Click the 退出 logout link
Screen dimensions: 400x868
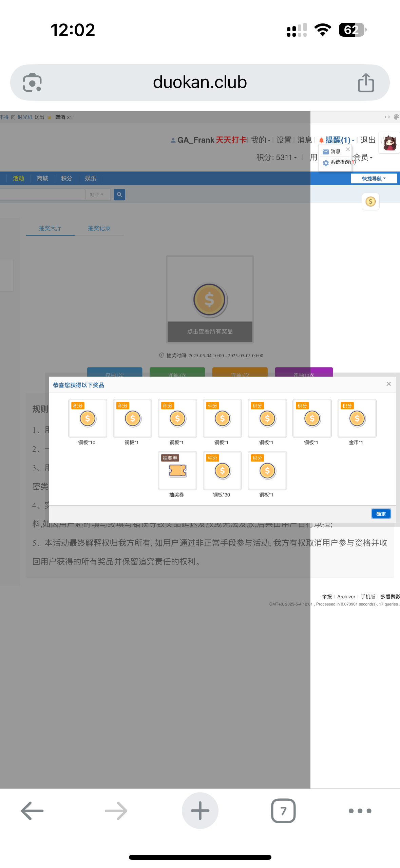[367, 140]
